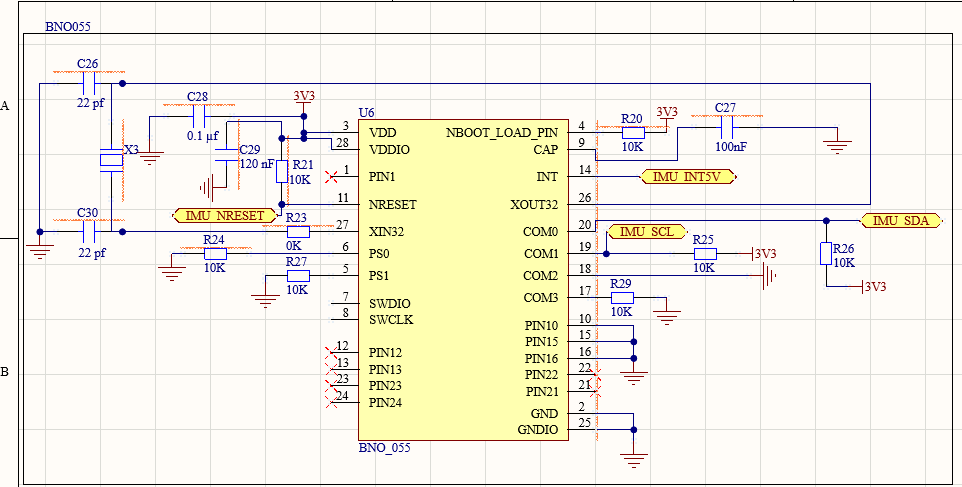Select resistor R26 symbol
962x487 pixels.
pyautogui.click(x=826, y=254)
